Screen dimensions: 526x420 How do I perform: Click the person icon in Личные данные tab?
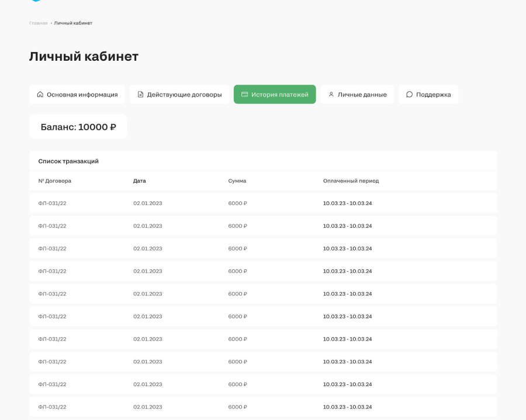(331, 94)
